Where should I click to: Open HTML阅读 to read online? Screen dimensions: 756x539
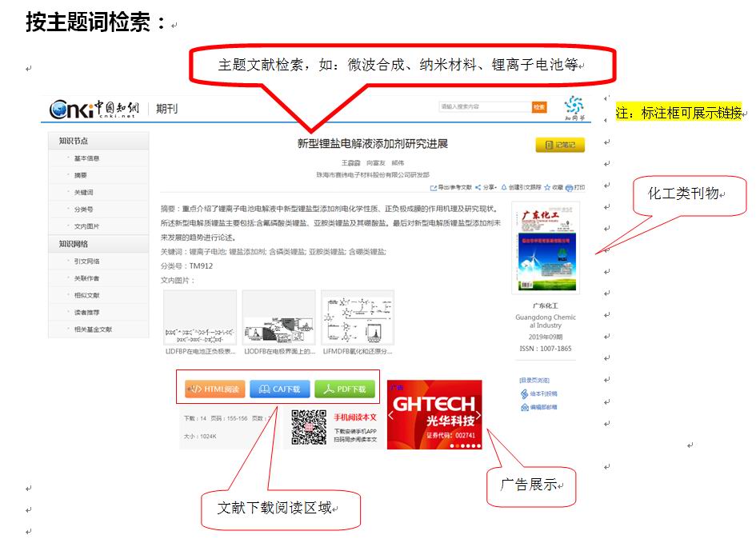tap(215, 389)
